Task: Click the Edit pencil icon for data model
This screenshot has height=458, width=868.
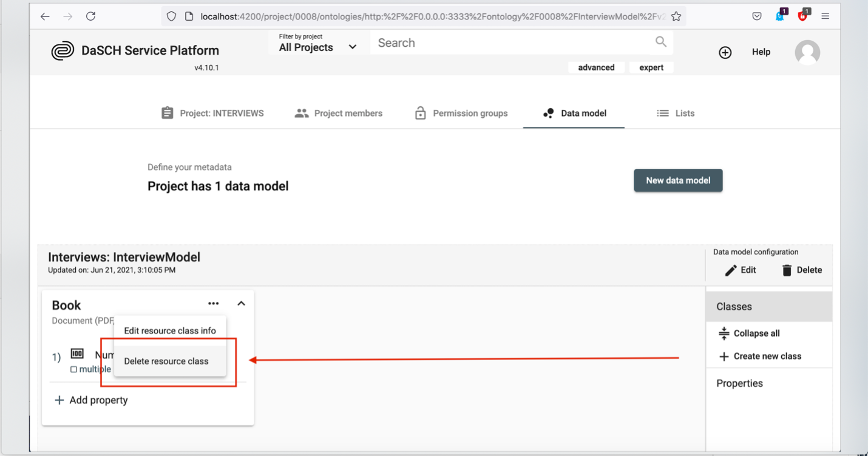Action: pos(731,270)
